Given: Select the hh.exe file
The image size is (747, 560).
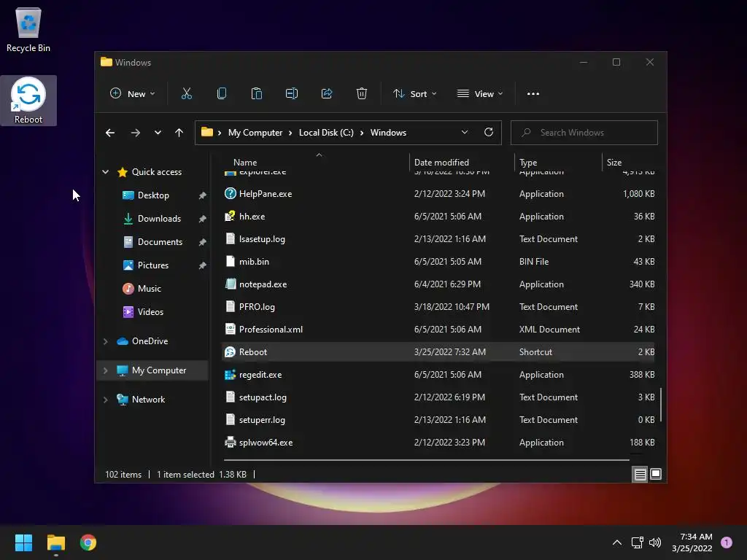Looking at the screenshot, I should 438,216.
